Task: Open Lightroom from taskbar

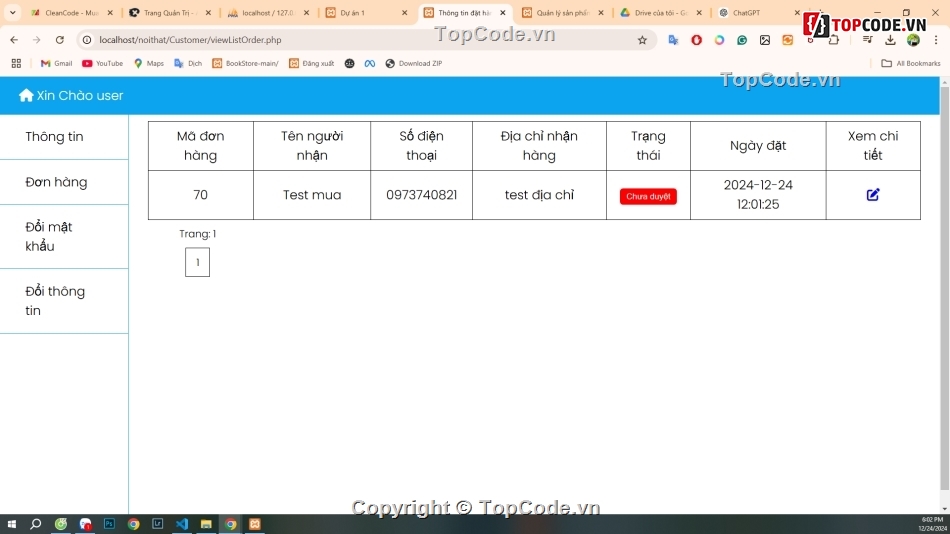Action: pyautogui.click(x=158, y=524)
